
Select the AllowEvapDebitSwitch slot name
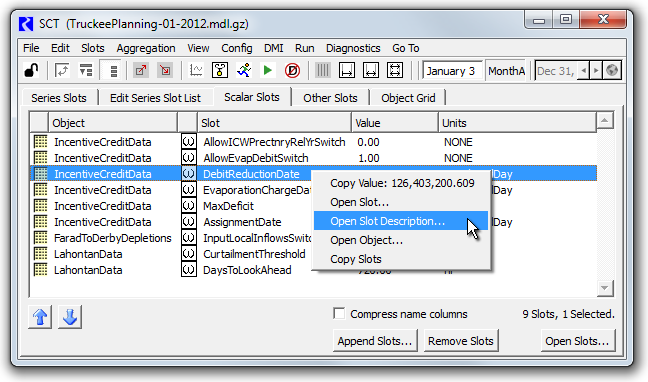tap(256, 158)
